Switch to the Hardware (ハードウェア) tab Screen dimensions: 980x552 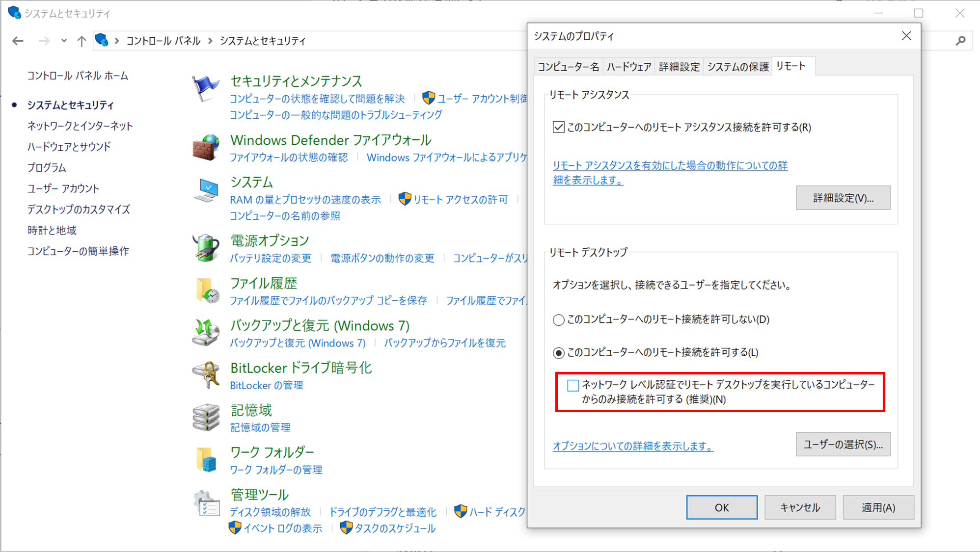pyautogui.click(x=628, y=67)
